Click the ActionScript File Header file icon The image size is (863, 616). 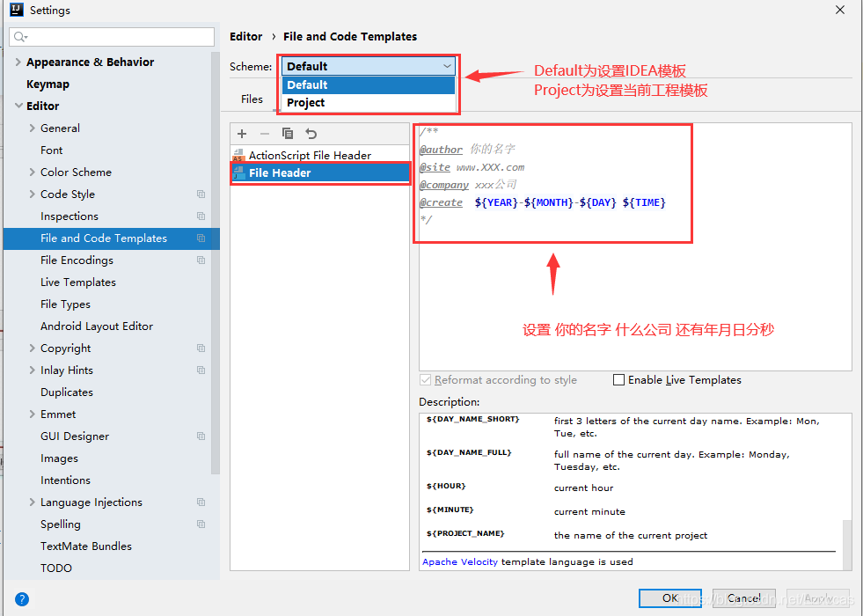tap(238, 155)
